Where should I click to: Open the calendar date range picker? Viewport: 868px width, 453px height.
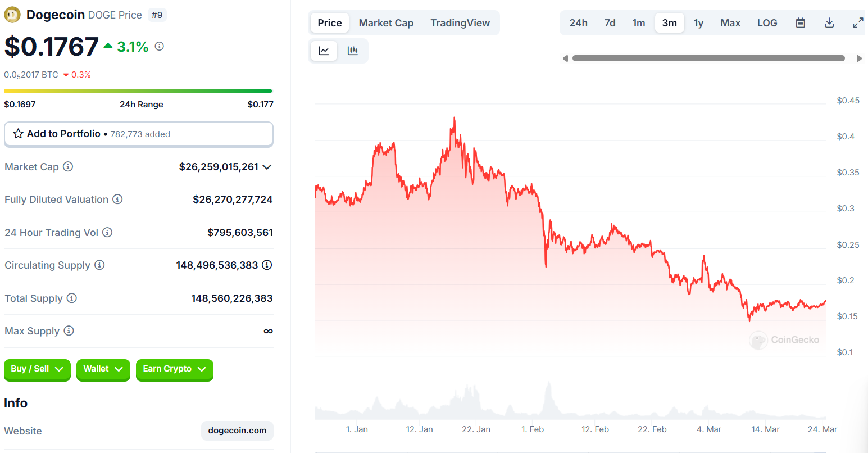801,23
